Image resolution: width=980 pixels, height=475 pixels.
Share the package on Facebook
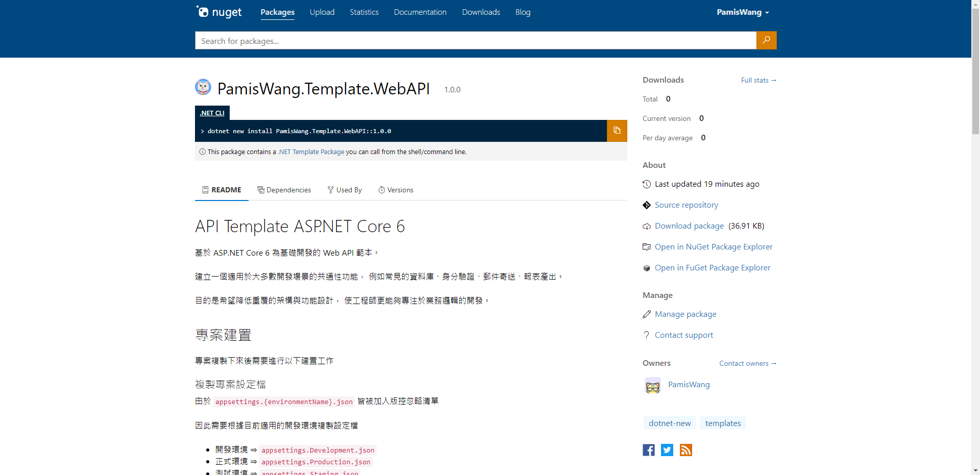click(649, 450)
